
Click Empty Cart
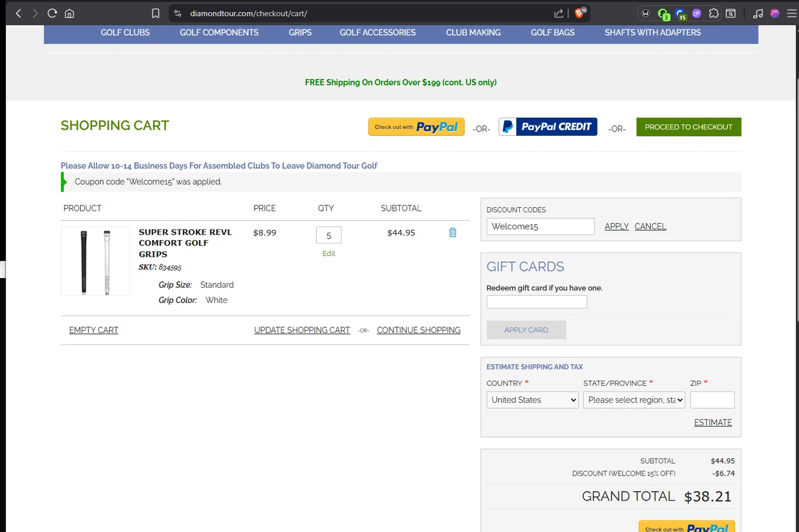point(94,330)
